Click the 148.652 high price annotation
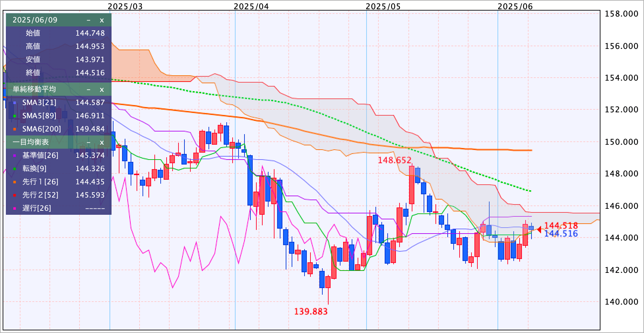 point(395,161)
